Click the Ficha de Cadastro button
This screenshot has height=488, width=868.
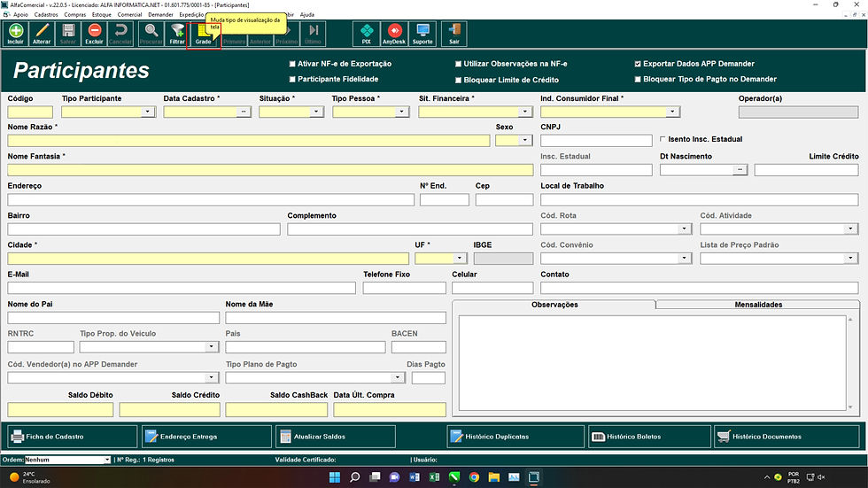(73, 437)
